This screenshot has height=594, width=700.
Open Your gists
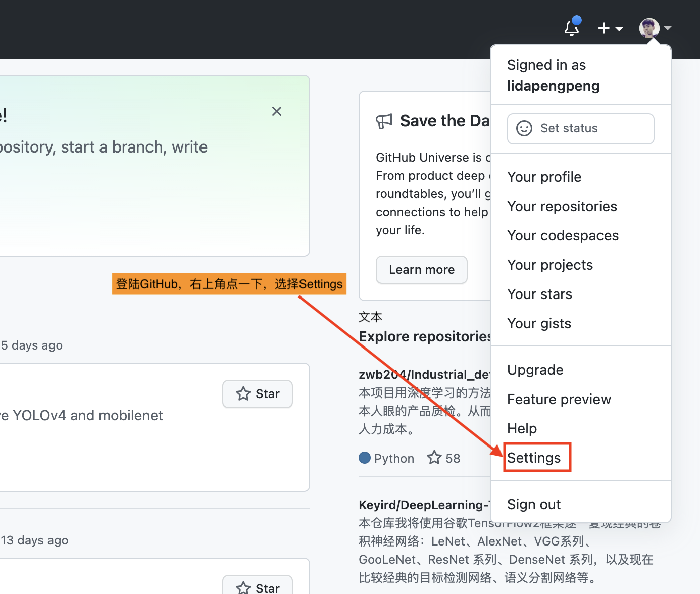pos(539,323)
